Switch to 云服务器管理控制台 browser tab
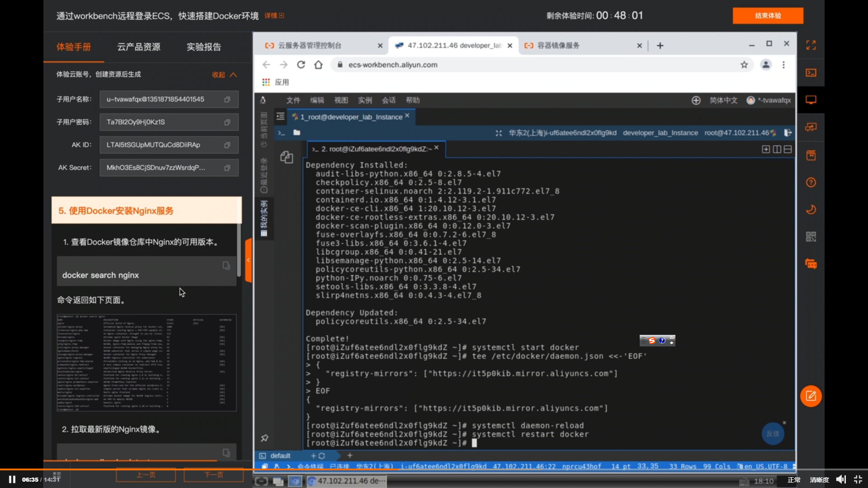The height and width of the screenshot is (488, 868). tap(323, 45)
